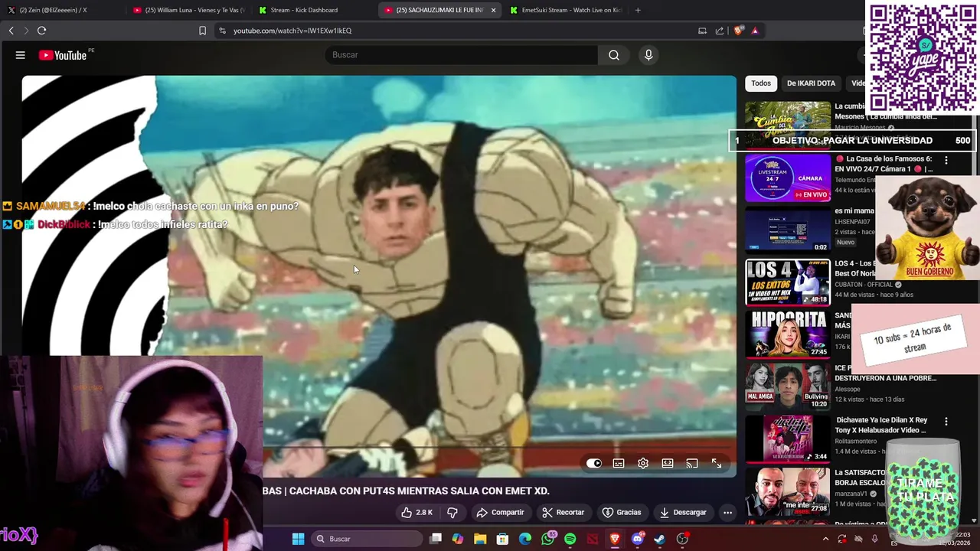
Task: Click the Gracias button
Action: (x=622, y=512)
